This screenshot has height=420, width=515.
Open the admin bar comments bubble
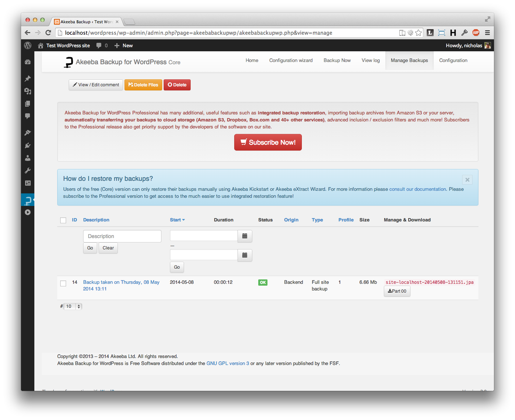click(x=102, y=45)
